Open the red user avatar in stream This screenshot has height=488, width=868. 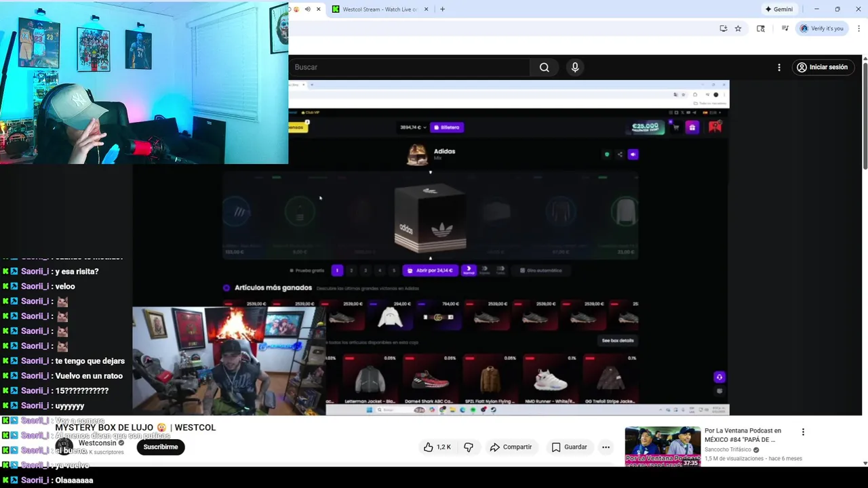(715, 127)
